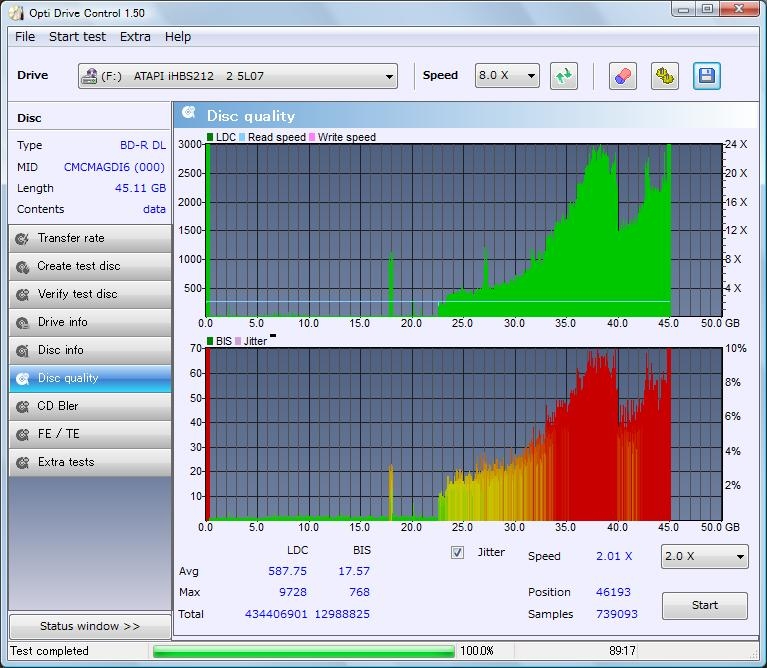This screenshot has height=668, width=767.
Task: Click the erase disc eraser icon
Action: pos(623,76)
